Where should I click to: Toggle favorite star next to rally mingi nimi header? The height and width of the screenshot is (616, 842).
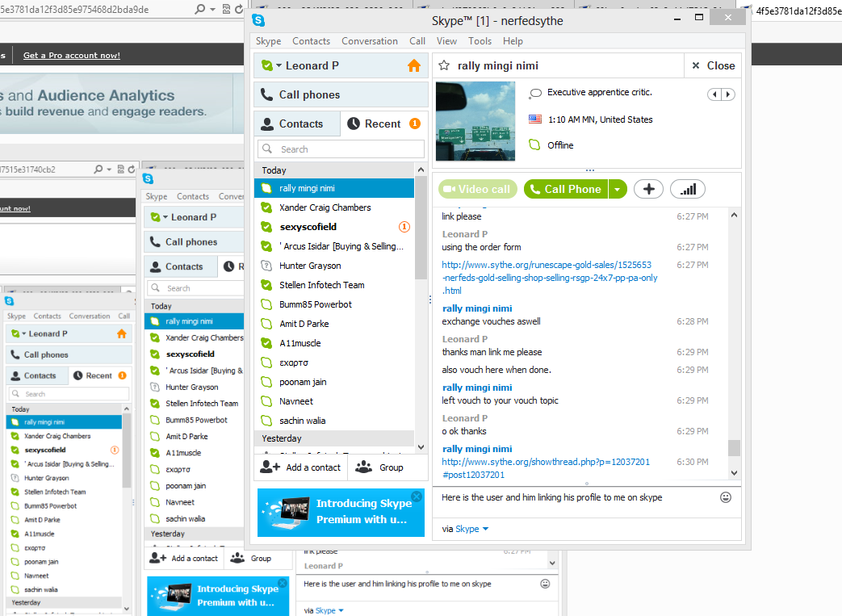click(x=444, y=65)
